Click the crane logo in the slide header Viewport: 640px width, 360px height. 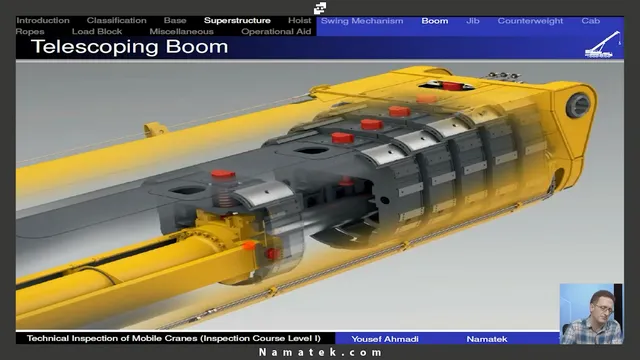(x=603, y=44)
